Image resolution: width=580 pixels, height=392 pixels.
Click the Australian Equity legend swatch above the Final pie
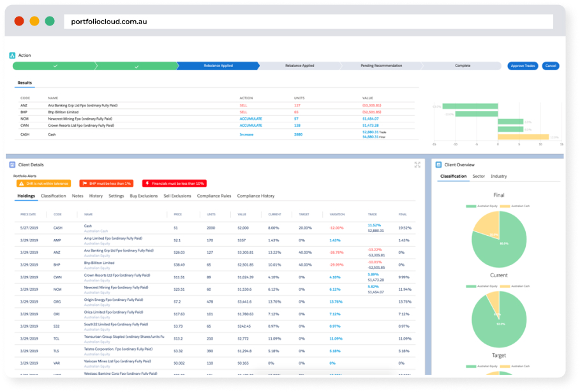point(471,206)
